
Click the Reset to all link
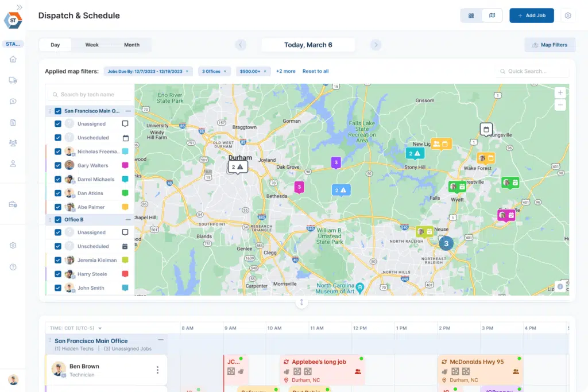(315, 71)
